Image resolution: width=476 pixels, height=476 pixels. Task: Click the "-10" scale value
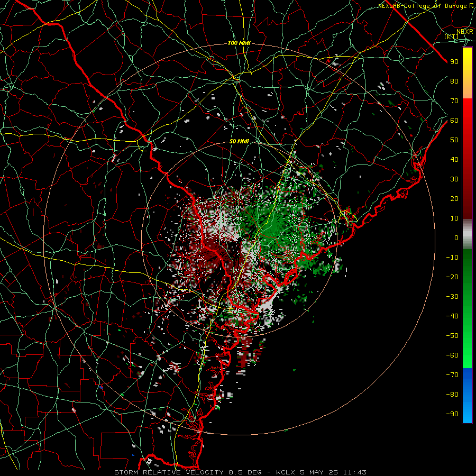click(452, 258)
